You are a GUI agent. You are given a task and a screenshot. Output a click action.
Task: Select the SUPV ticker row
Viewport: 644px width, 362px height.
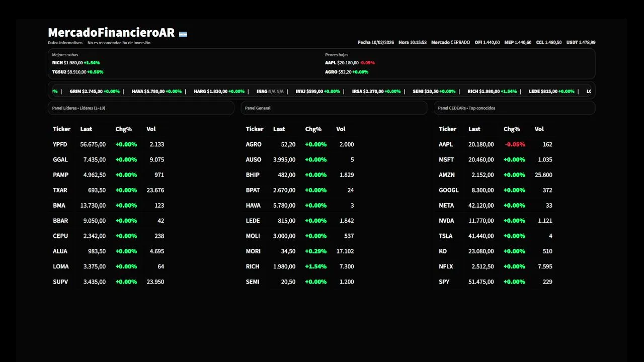[109, 282]
